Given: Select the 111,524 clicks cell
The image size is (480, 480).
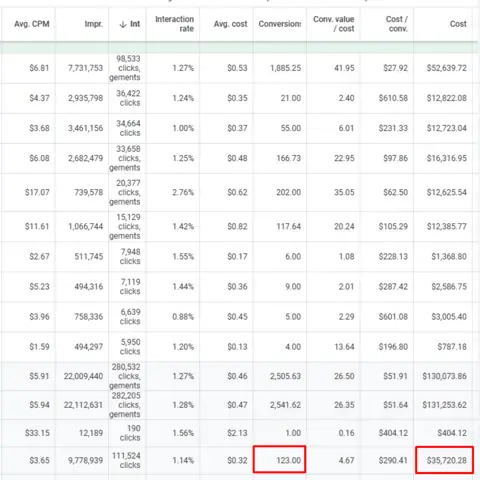Looking at the screenshot, I should pyautogui.click(x=126, y=460).
